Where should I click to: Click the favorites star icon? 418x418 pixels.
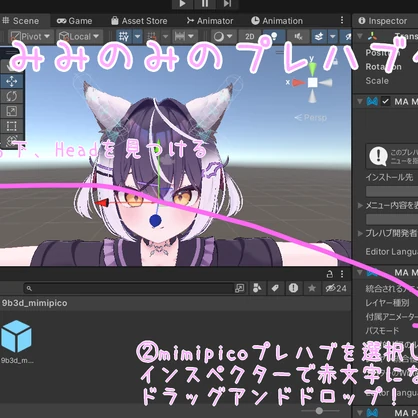[312, 288]
